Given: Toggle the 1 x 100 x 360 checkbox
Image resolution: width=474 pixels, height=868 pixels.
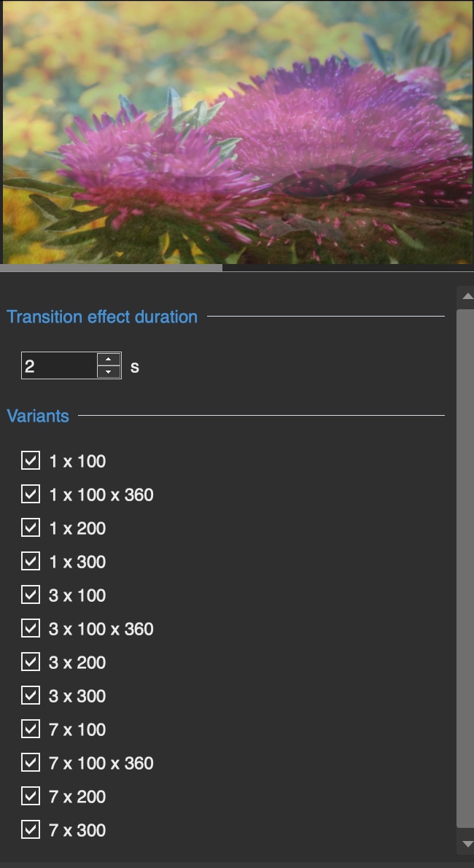Looking at the screenshot, I should click(31, 494).
